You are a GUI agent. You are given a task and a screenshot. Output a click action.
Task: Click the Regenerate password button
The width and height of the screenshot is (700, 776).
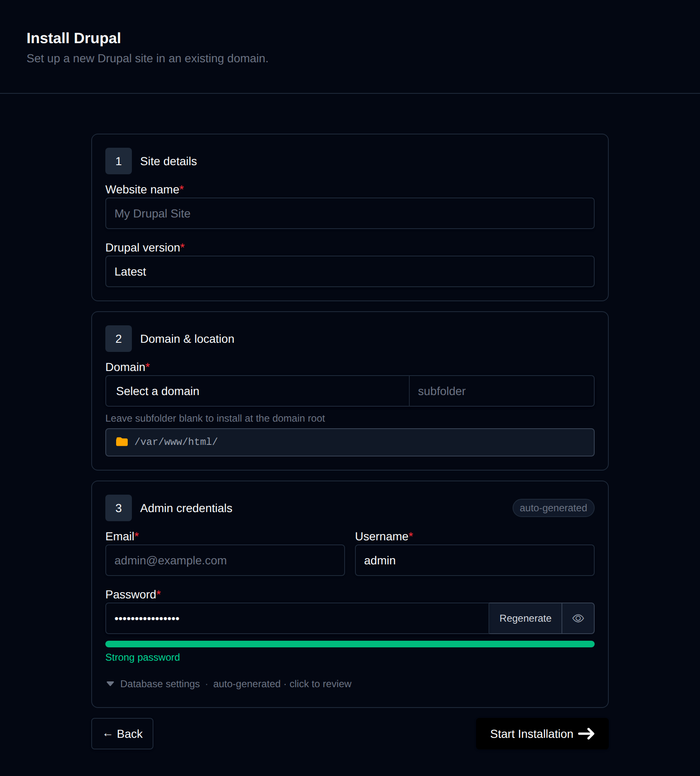[525, 618]
